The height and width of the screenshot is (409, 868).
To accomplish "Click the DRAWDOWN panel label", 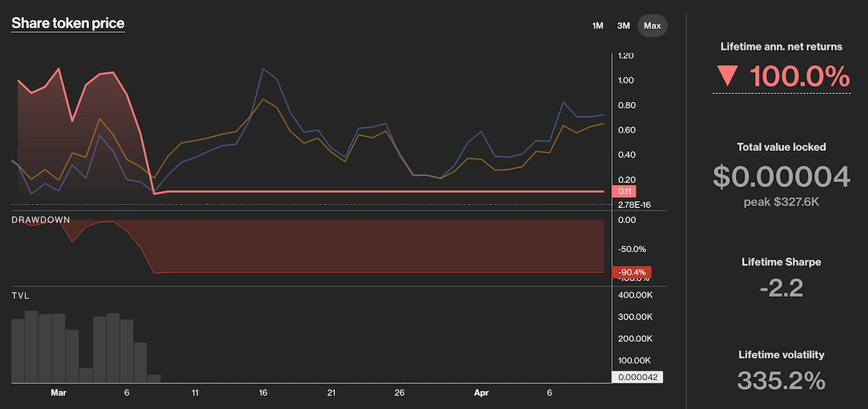I will (x=41, y=219).
